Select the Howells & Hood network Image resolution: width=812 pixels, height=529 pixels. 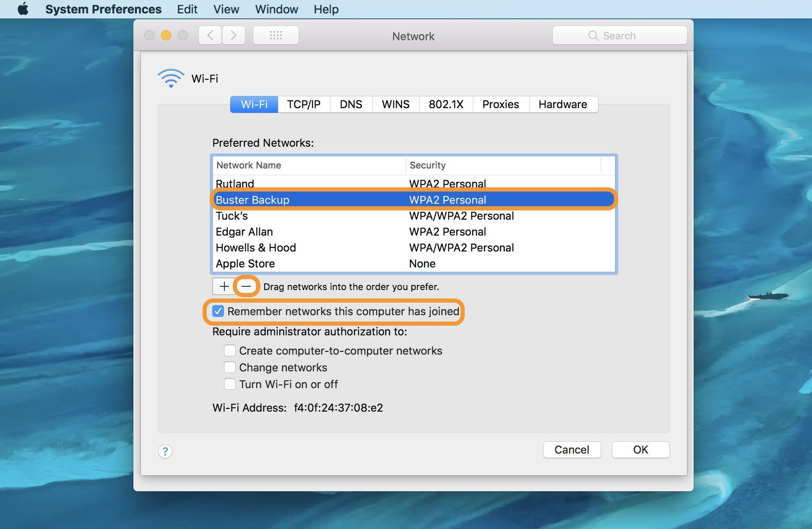pyautogui.click(x=414, y=248)
